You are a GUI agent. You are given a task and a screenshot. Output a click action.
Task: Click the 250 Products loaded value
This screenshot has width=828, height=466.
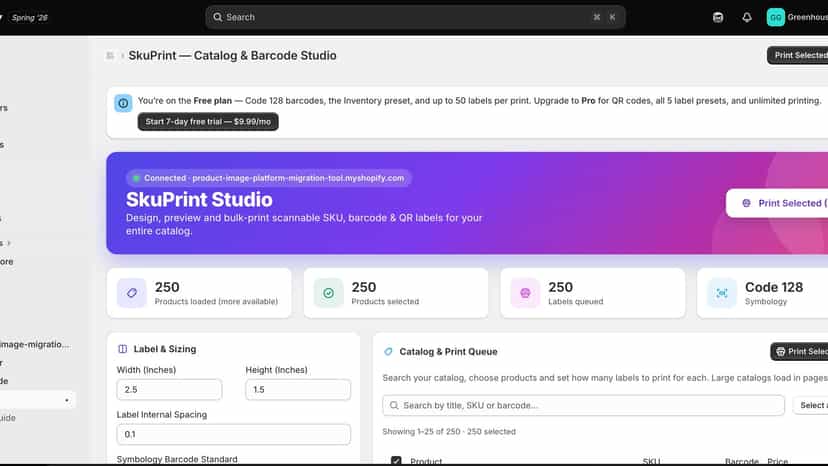167,287
